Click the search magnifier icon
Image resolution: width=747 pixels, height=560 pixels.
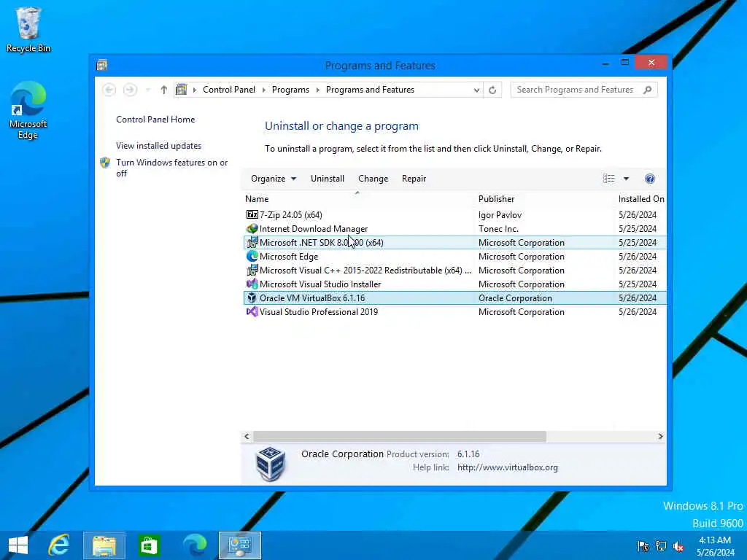click(647, 90)
